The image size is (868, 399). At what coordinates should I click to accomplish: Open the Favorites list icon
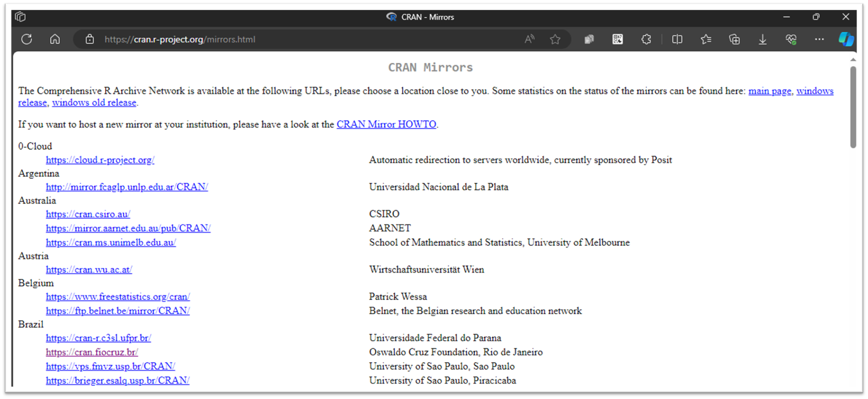pyautogui.click(x=706, y=39)
